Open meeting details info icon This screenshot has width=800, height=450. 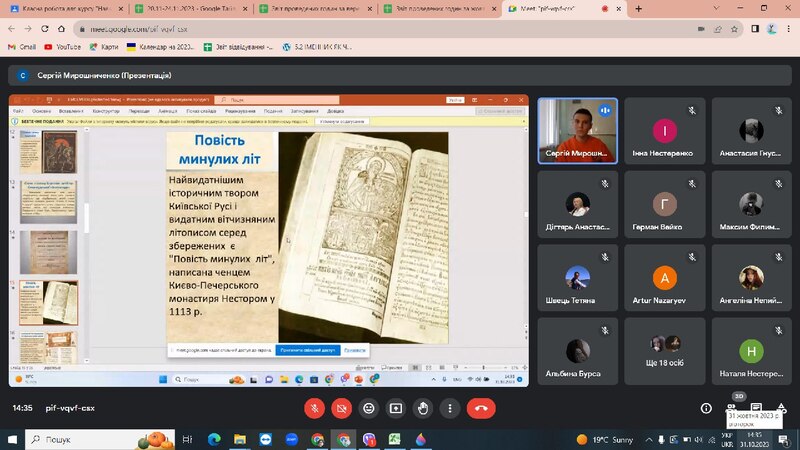(x=706, y=408)
